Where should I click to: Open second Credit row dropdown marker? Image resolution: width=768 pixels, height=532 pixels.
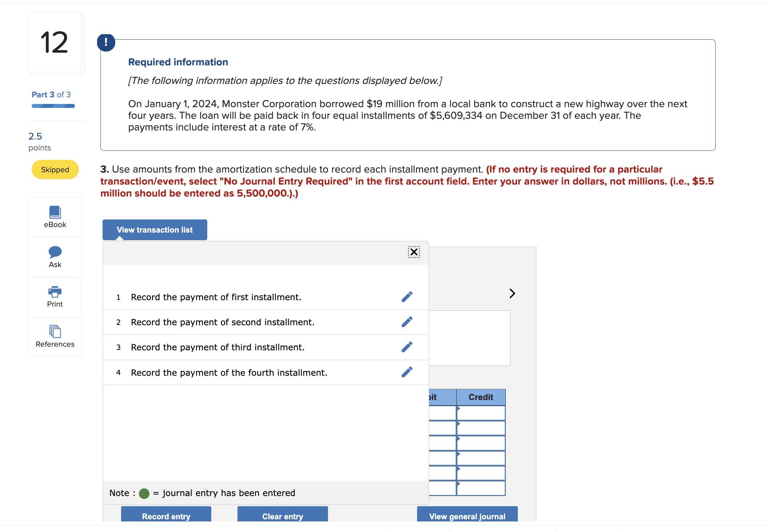459,424
